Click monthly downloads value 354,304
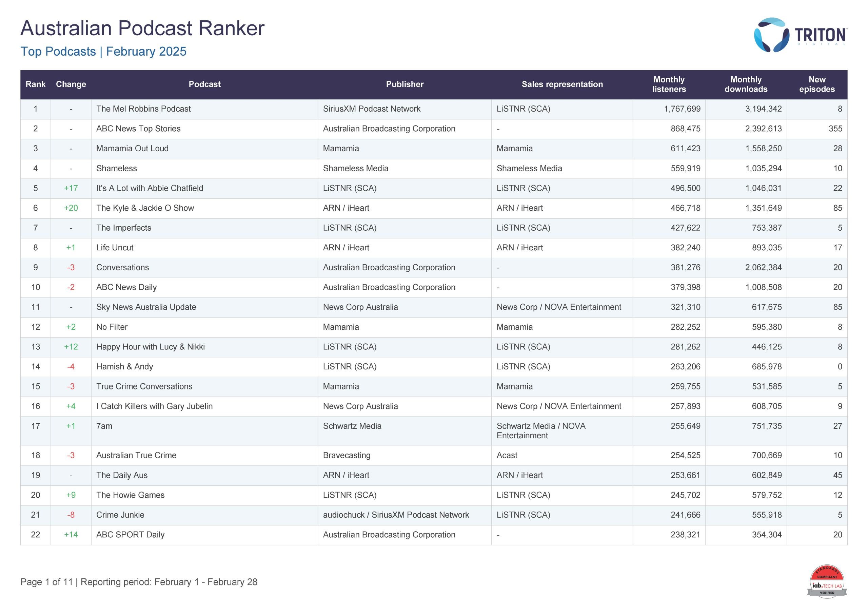The image size is (868, 614). [x=767, y=535]
